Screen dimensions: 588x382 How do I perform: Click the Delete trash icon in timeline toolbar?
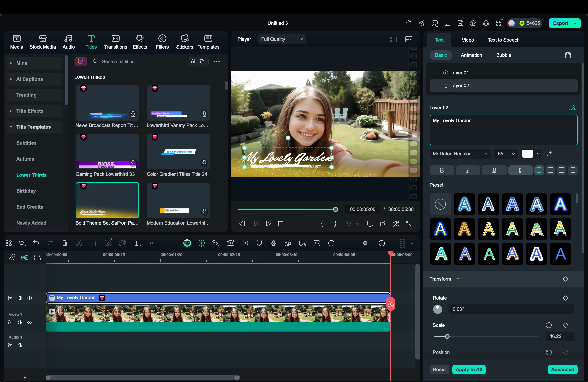tap(65, 243)
